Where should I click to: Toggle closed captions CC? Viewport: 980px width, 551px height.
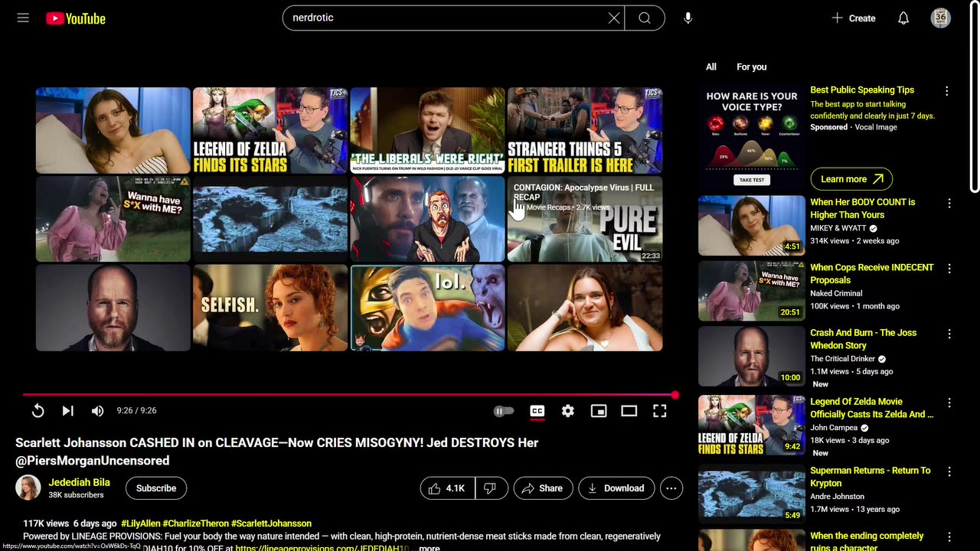point(537,411)
